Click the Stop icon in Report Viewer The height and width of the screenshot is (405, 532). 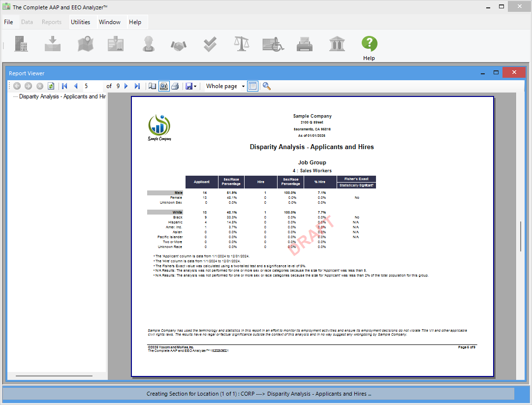tap(40, 86)
